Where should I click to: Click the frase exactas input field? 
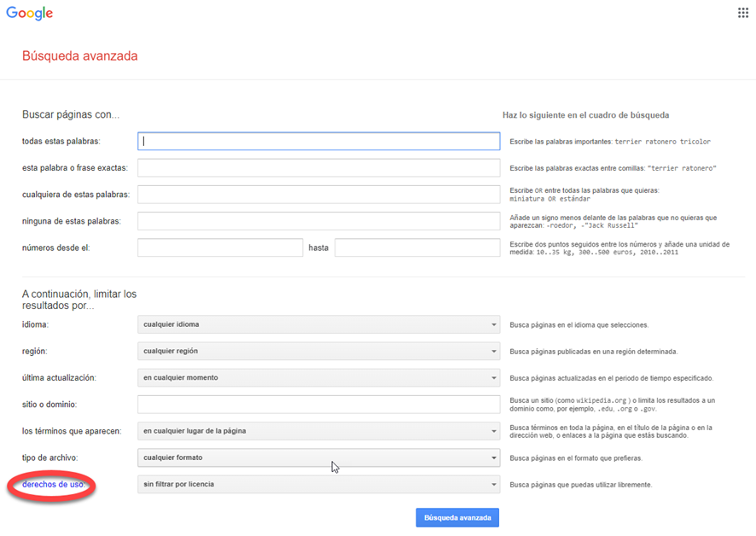coord(318,168)
